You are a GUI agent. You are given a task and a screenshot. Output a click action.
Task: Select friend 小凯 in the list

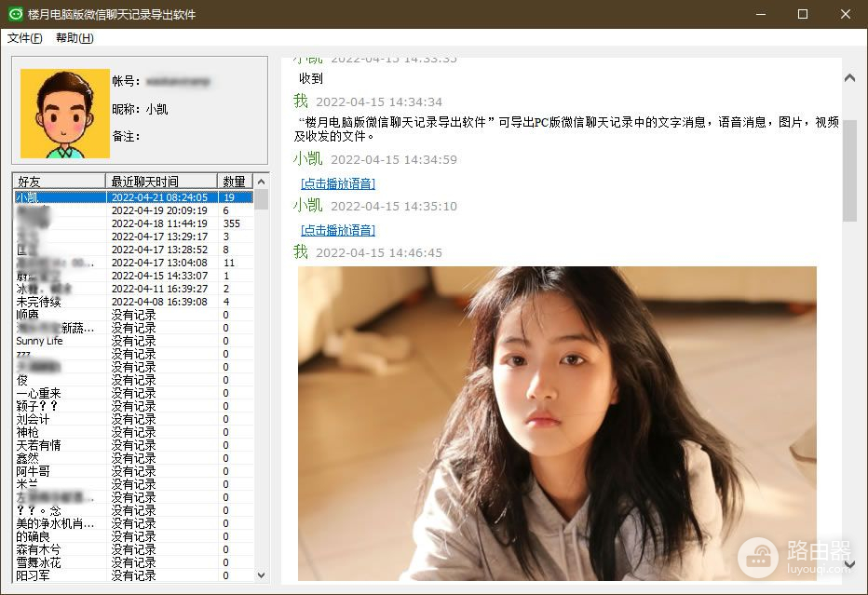(133, 197)
